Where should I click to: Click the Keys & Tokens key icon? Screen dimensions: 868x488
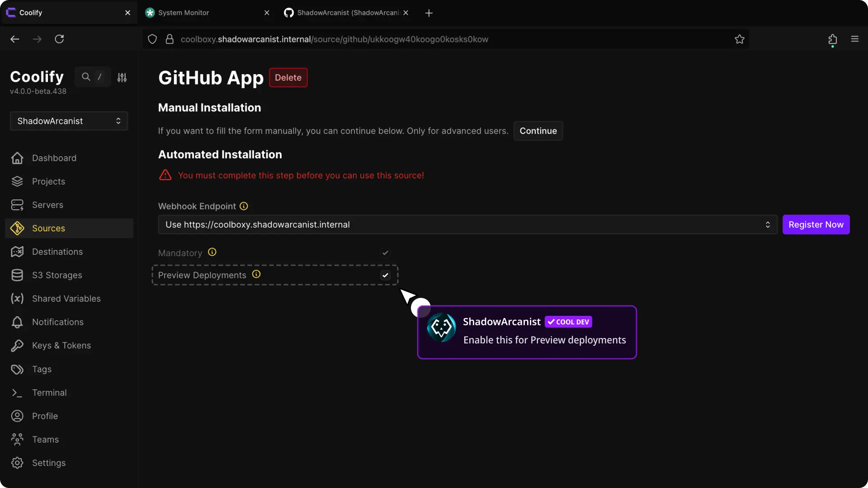(17, 346)
